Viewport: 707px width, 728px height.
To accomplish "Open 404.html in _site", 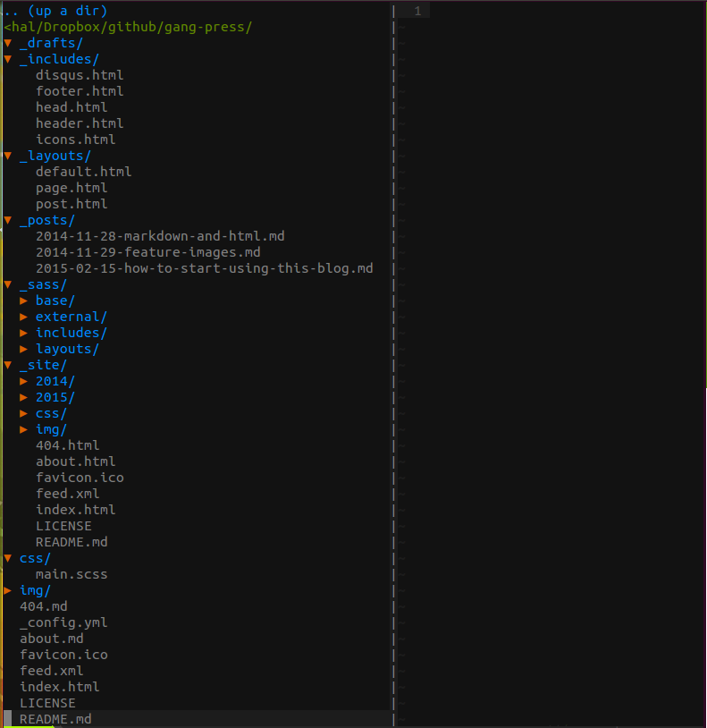I will (68, 445).
